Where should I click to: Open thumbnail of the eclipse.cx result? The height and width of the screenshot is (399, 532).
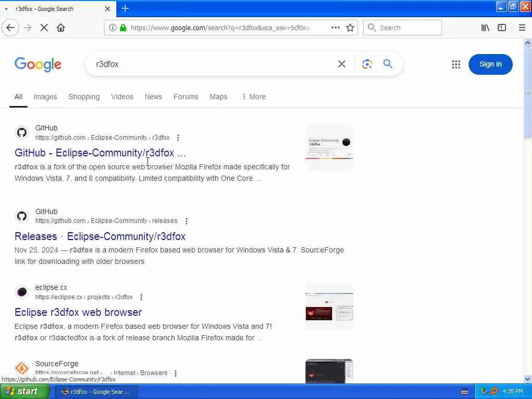point(329,307)
